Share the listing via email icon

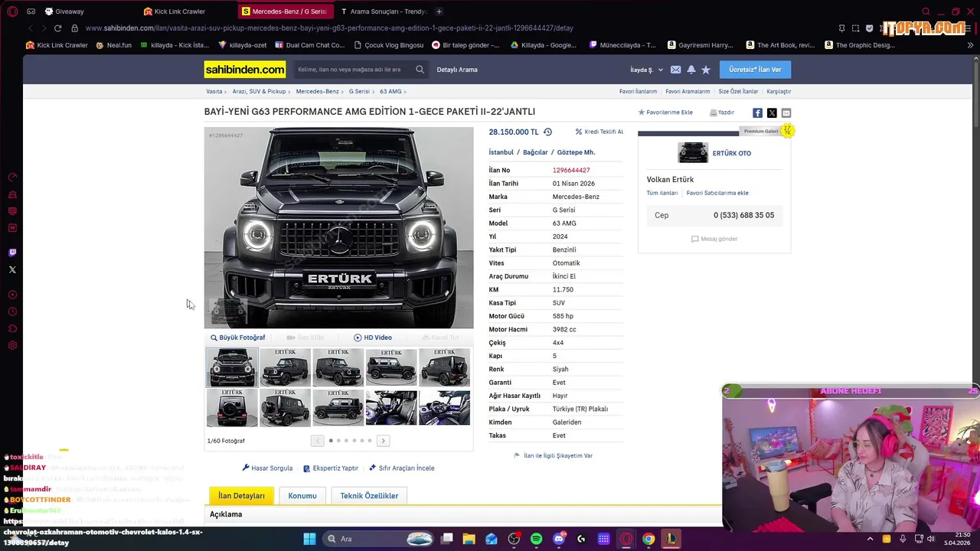(786, 112)
